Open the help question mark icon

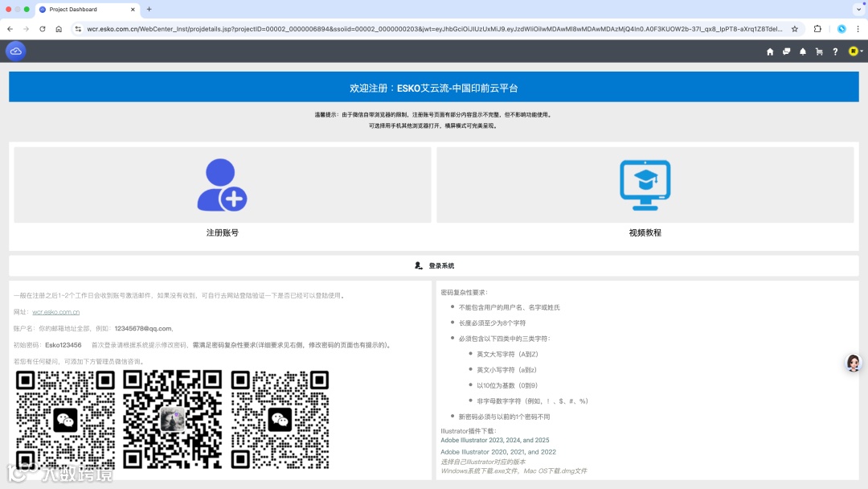click(x=835, y=51)
